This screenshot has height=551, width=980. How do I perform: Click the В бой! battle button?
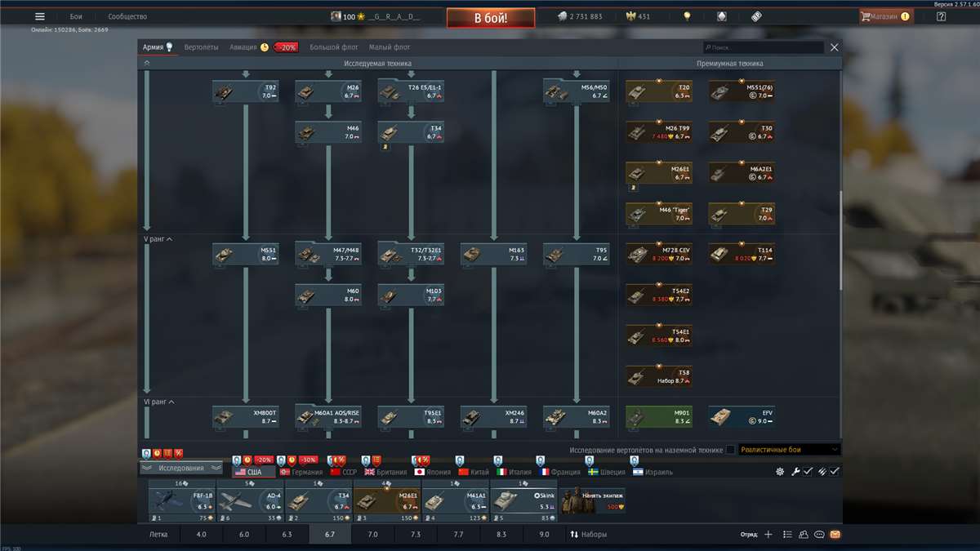tap(491, 17)
